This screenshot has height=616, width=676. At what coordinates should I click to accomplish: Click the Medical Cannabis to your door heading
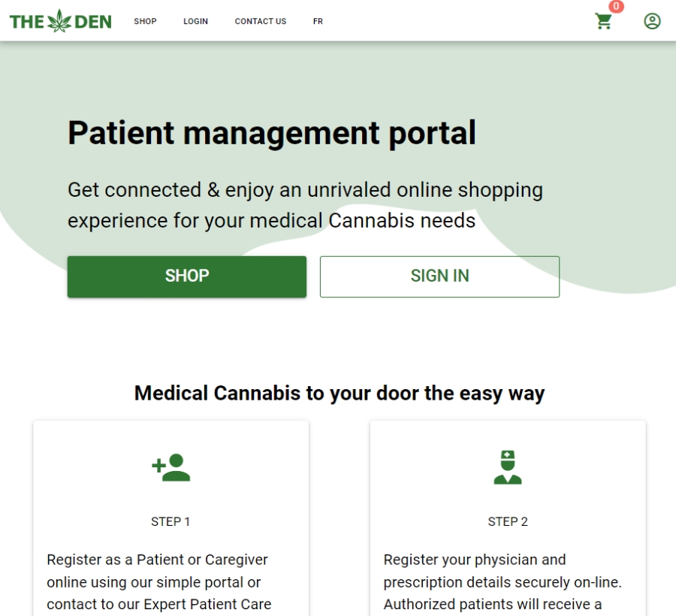coord(340,394)
